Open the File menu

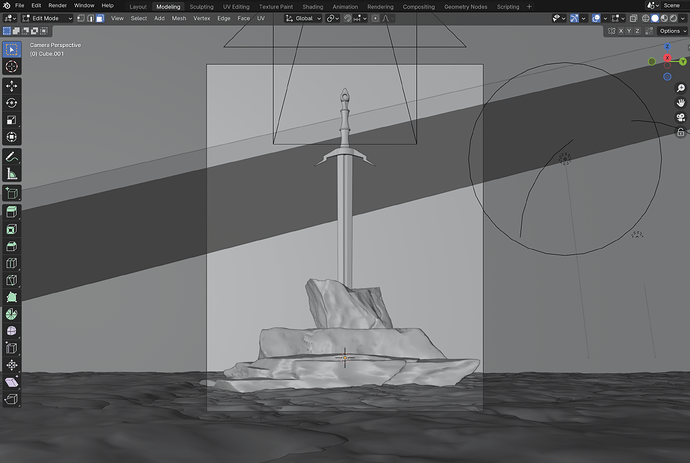click(20, 6)
